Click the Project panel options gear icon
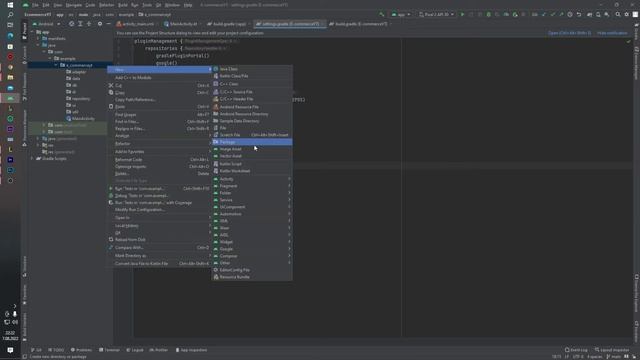This screenshot has width=640, height=360. click(x=100, y=24)
